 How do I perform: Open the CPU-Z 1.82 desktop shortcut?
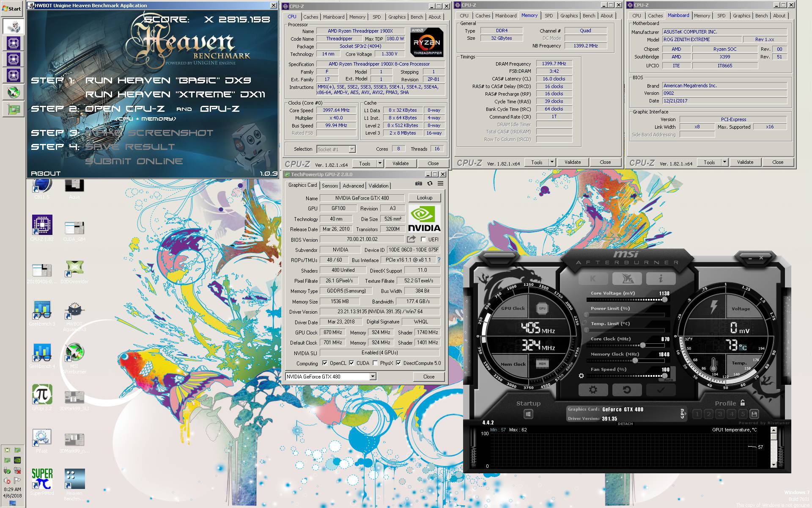pos(42,229)
